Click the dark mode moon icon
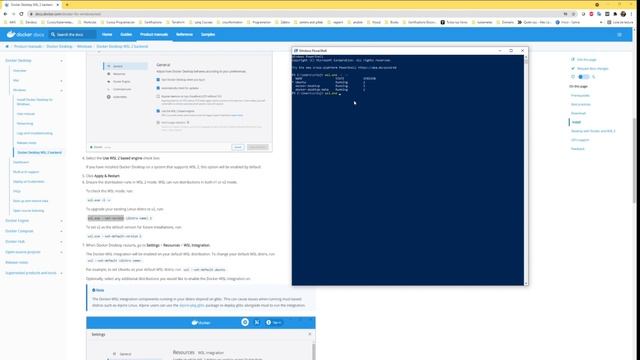640x360 pixels. (593, 77)
